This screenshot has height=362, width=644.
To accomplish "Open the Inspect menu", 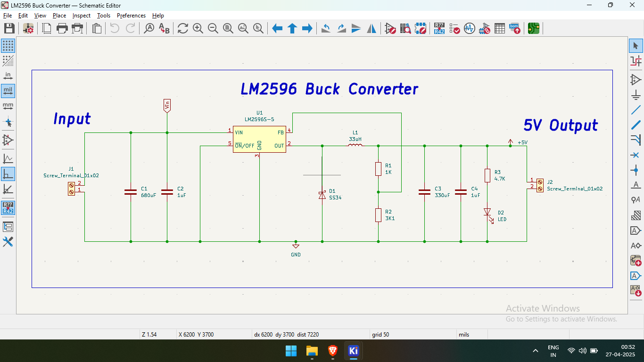I will click(x=82, y=16).
